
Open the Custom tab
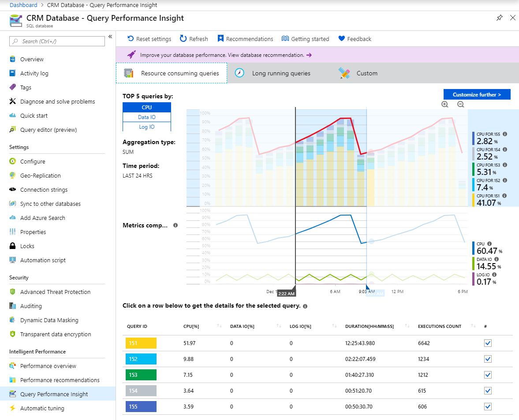click(x=366, y=73)
